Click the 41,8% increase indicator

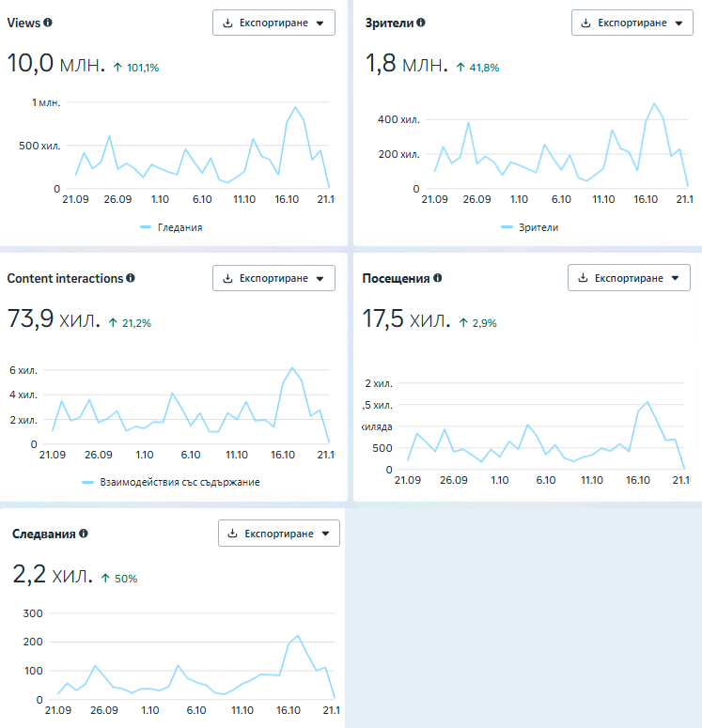pos(477,68)
